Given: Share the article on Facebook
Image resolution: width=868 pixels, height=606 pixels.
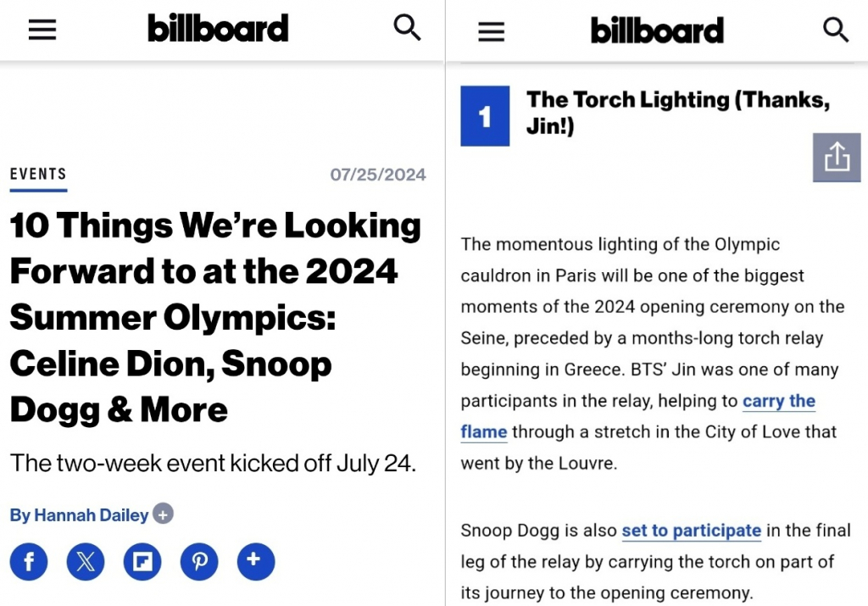Looking at the screenshot, I should coord(29,562).
